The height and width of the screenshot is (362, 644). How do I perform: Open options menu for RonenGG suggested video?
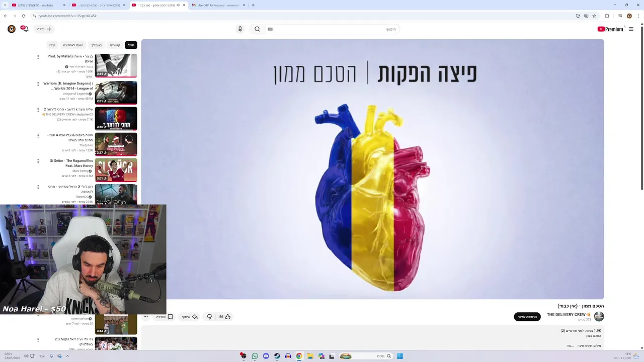38,187
